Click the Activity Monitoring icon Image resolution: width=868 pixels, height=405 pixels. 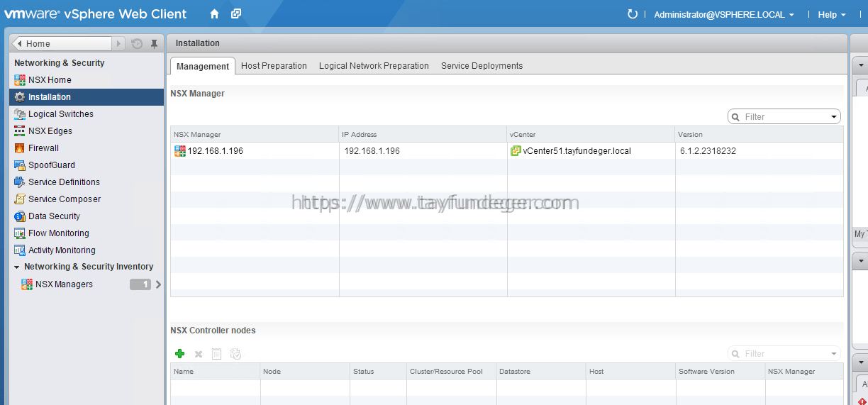20,250
